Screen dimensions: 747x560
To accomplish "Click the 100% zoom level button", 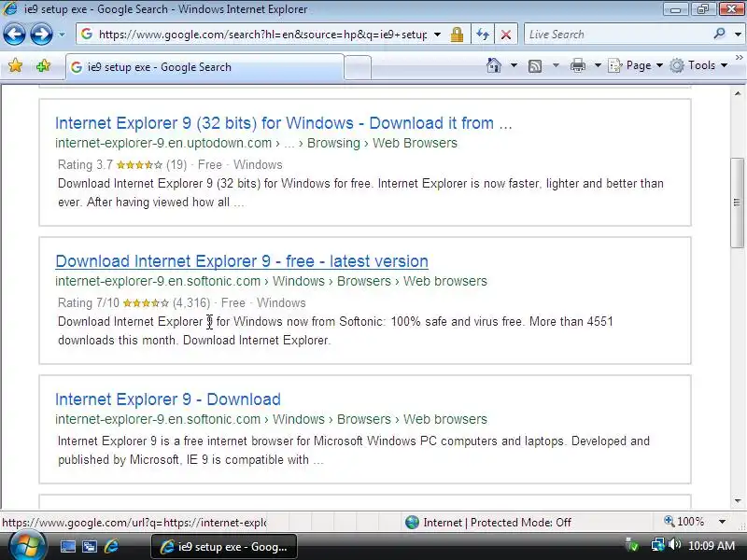I will pyautogui.click(x=684, y=522).
